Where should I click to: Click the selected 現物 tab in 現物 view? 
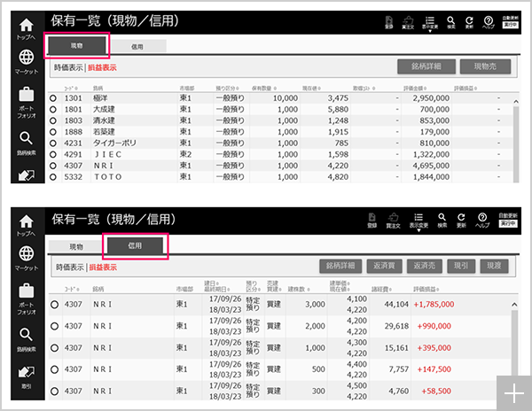pyautogui.click(x=76, y=46)
